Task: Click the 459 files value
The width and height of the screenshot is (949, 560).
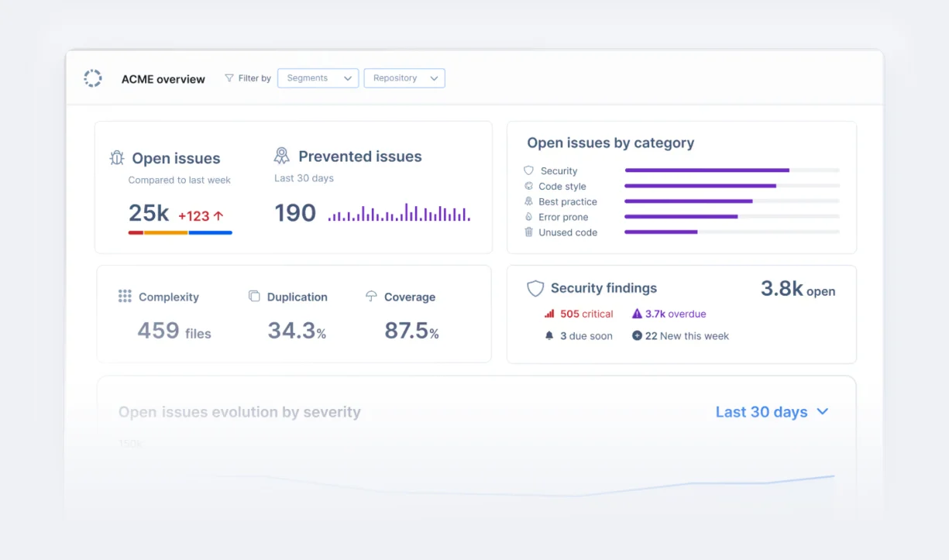Action: (174, 331)
